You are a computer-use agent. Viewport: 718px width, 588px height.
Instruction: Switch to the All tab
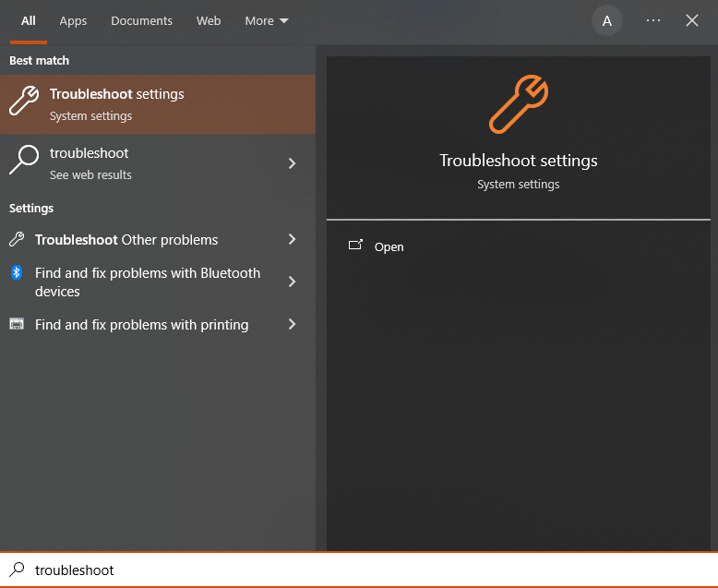pos(29,21)
